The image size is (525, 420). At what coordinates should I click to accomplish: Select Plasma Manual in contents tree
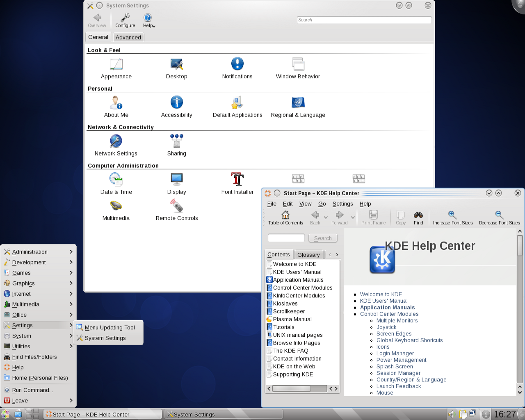pyautogui.click(x=289, y=319)
